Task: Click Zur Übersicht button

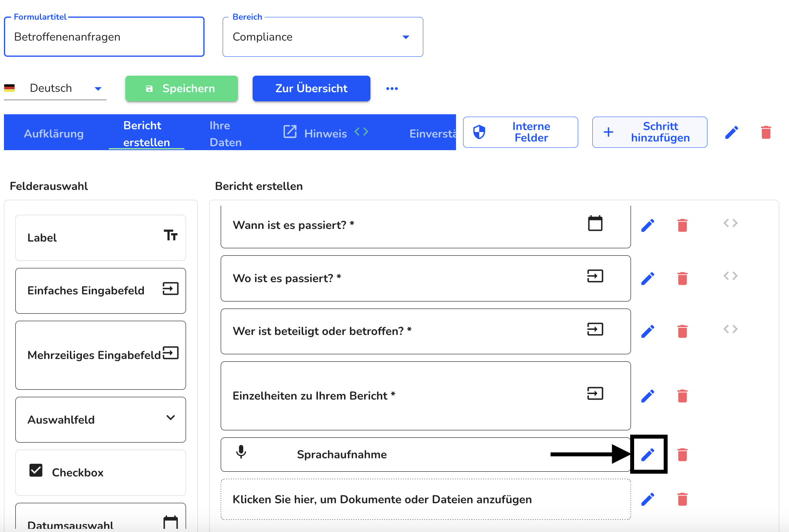Action: [311, 88]
